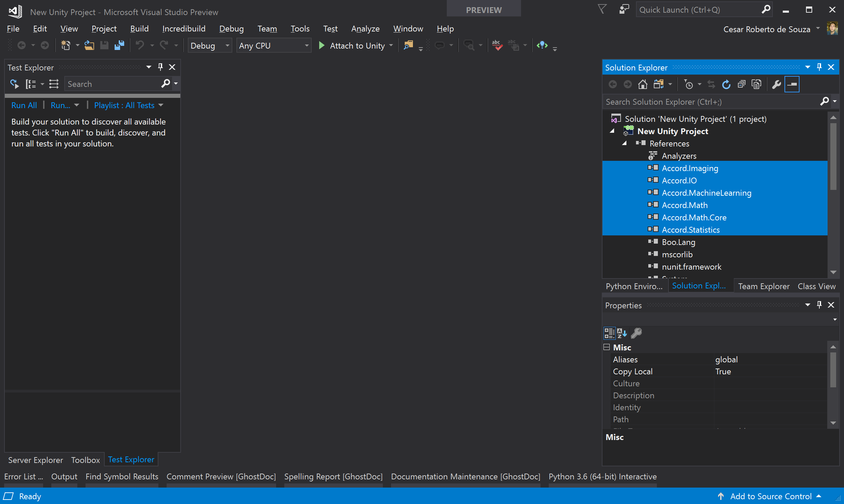The width and height of the screenshot is (844, 504).
Task: Click the feedback icon near Quick Launch
Action: 624,10
